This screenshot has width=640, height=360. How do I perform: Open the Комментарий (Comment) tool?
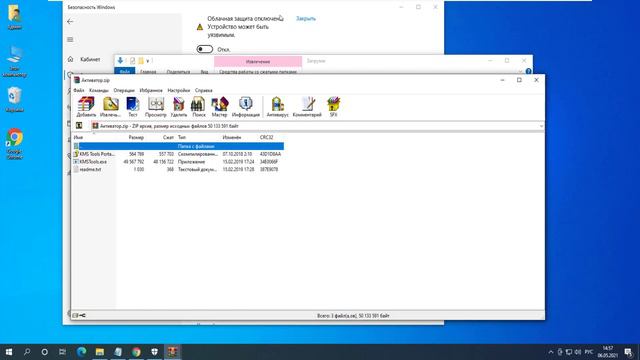307,107
